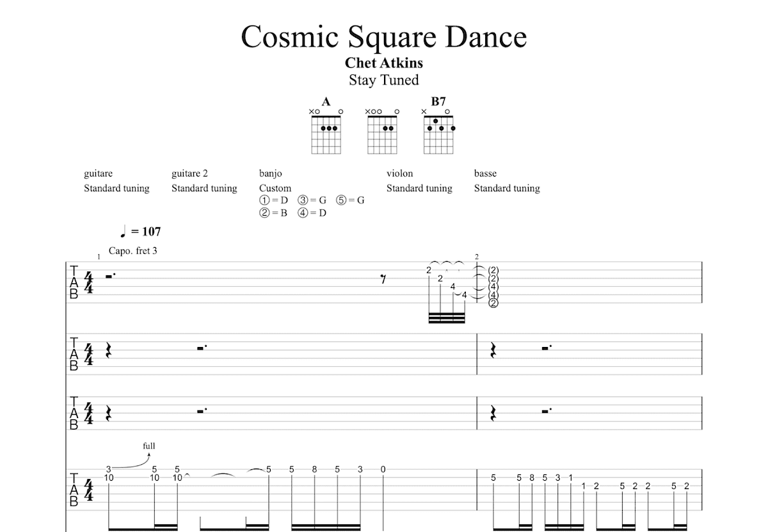Click standard tuning under violon
The image size is (768, 532).
(x=419, y=188)
